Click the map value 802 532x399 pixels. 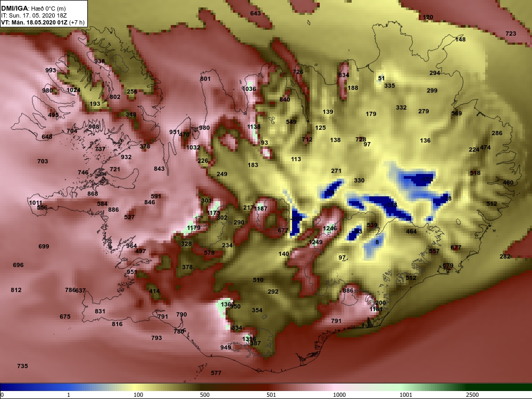tap(115, 97)
